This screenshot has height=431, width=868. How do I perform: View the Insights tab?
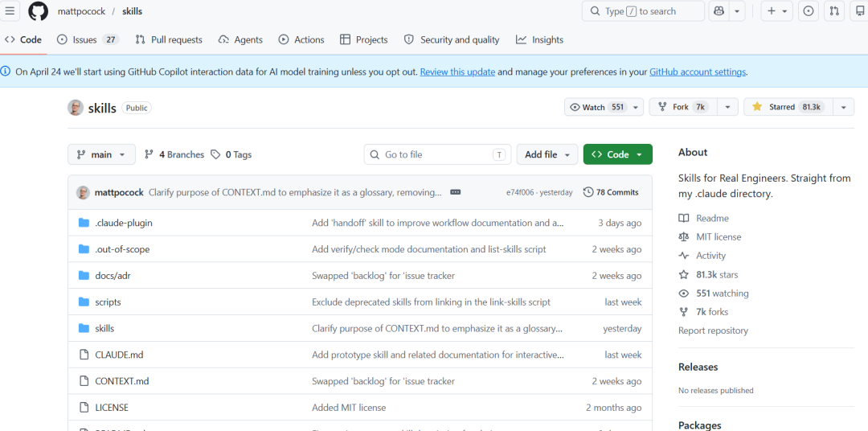pyautogui.click(x=540, y=40)
